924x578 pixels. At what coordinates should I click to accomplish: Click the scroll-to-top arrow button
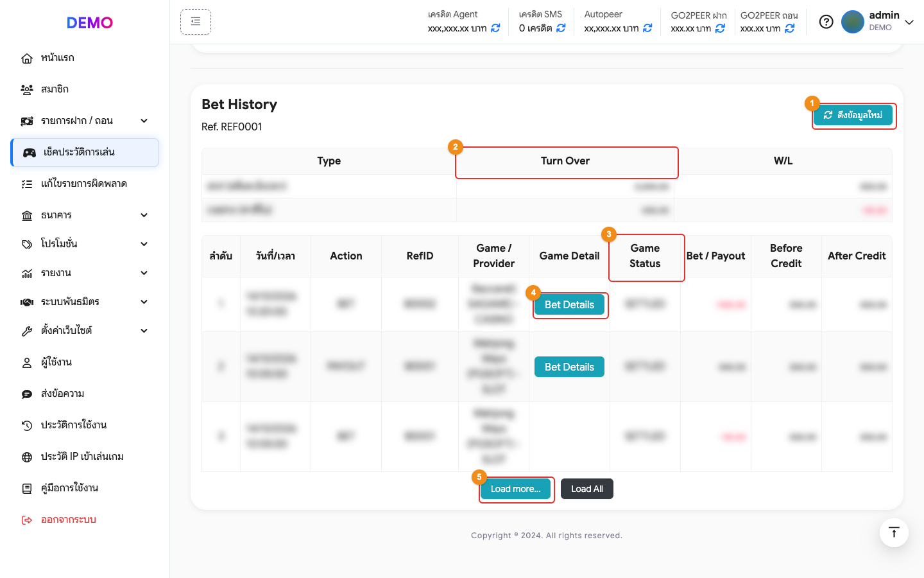click(x=894, y=532)
